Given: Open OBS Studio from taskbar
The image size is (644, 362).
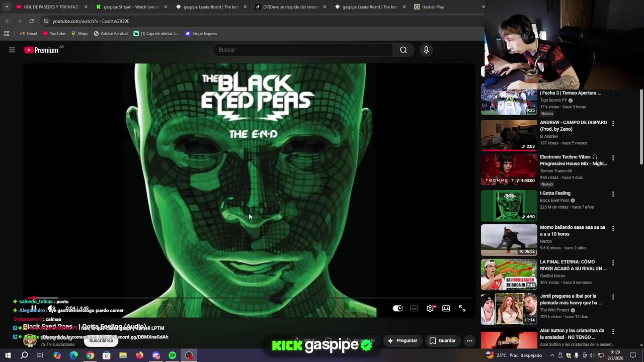Looking at the screenshot, I should coord(189,355).
